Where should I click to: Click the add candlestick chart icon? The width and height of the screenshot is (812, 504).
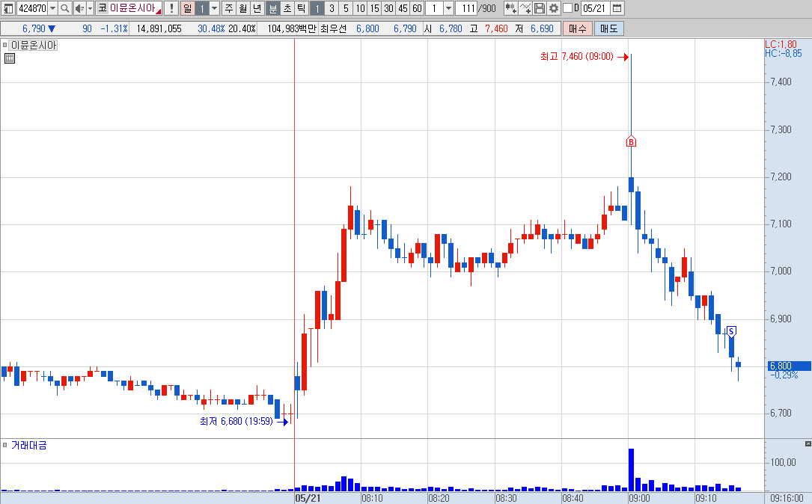click(x=510, y=8)
